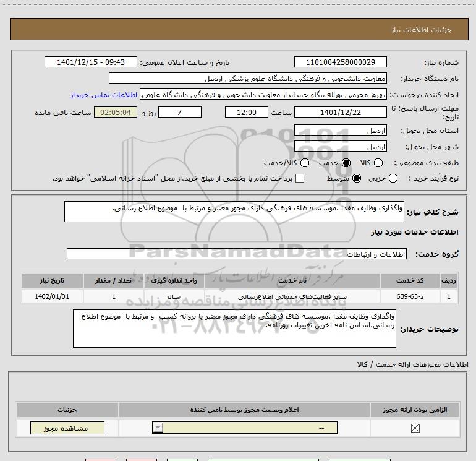476x461 pixels.
Task: Click the شرح کلی نیاز text box
Action: point(234,212)
